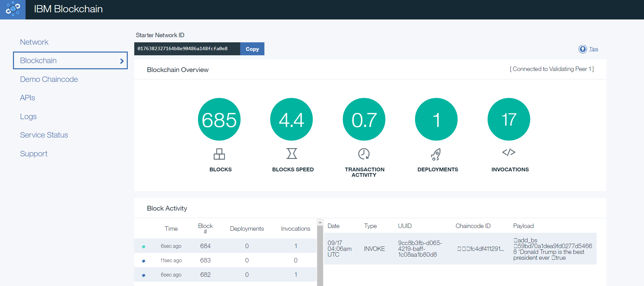
Task: Click the block marker icon for block 684
Action: (143, 246)
